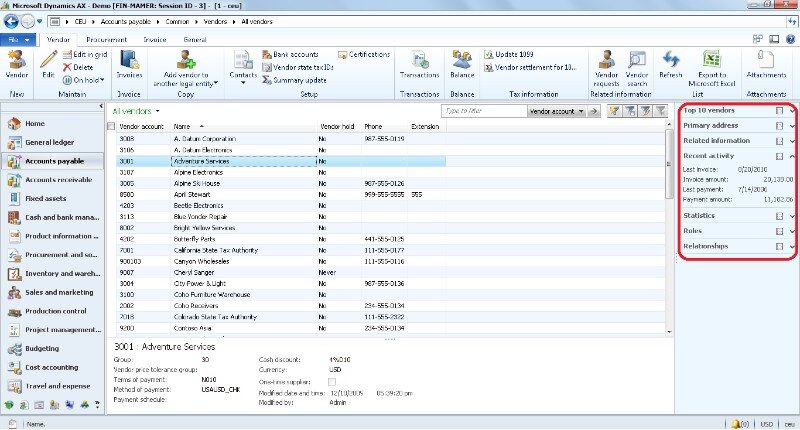
Task: Switch to the Procurement ribbon tab
Action: pos(105,38)
